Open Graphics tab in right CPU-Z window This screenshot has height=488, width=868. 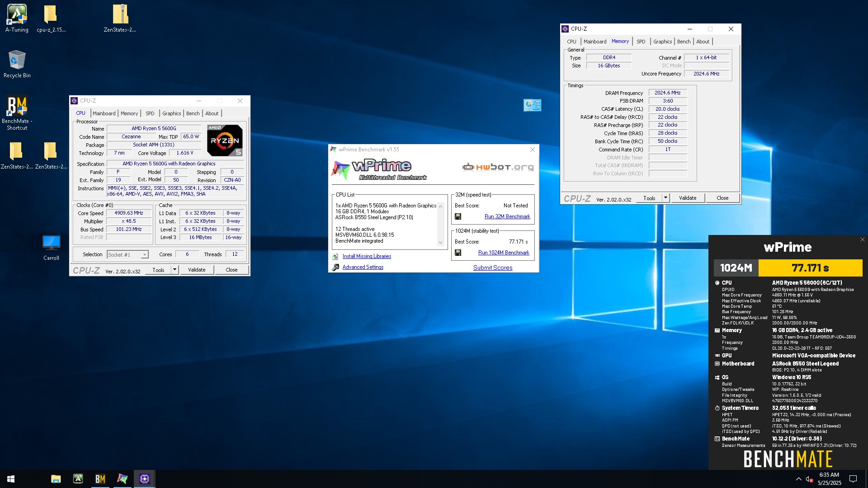pyautogui.click(x=663, y=42)
